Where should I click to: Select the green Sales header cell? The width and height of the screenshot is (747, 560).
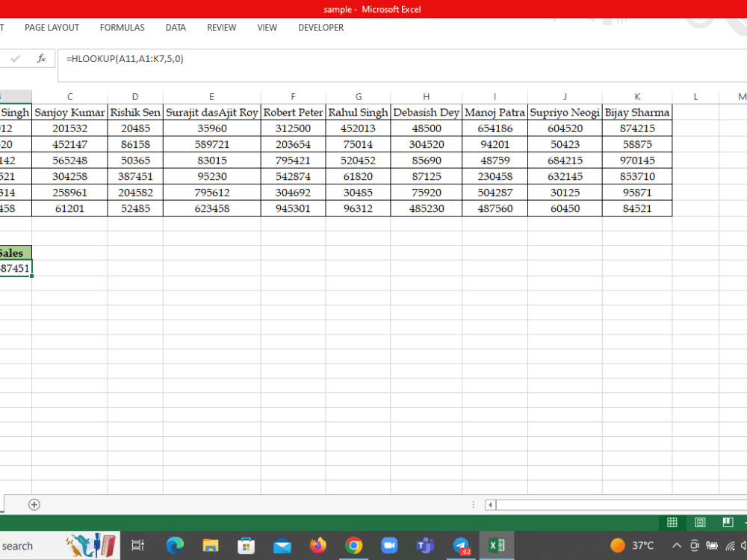16,253
